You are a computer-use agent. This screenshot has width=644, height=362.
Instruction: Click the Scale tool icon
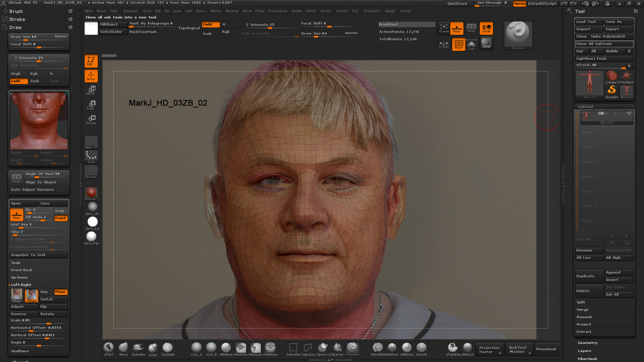(x=91, y=105)
